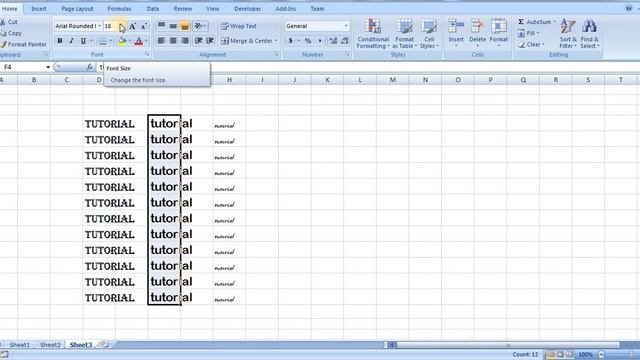This screenshot has width=640, height=360.
Task: Open Format as Table gallery
Action: click(x=404, y=33)
